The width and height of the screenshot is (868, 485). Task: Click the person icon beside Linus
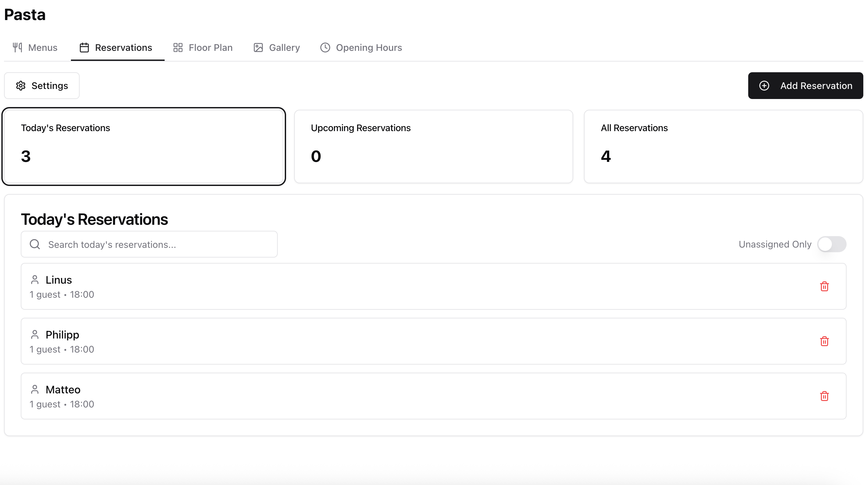point(35,280)
